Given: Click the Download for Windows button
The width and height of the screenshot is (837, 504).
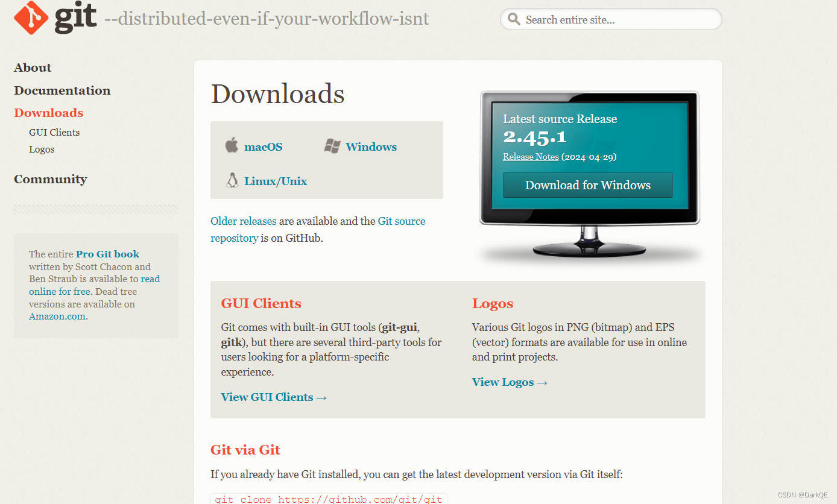Looking at the screenshot, I should tap(588, 185).
